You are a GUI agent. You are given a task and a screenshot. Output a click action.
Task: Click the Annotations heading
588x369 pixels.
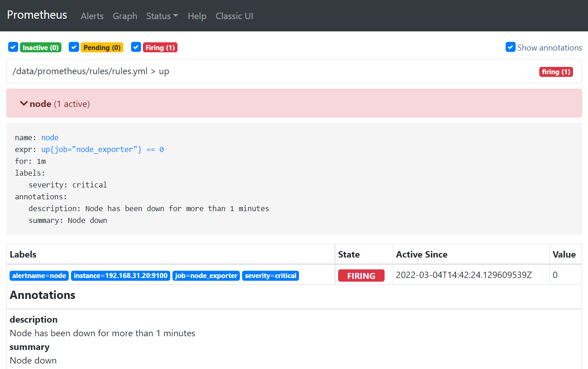click(x=43, y=295)
